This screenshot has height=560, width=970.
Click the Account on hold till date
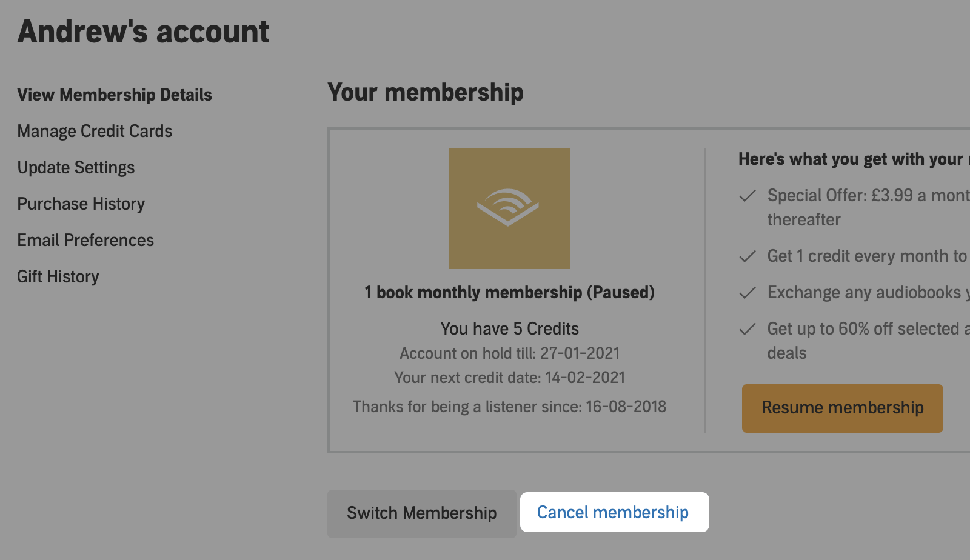pos(509,353)
